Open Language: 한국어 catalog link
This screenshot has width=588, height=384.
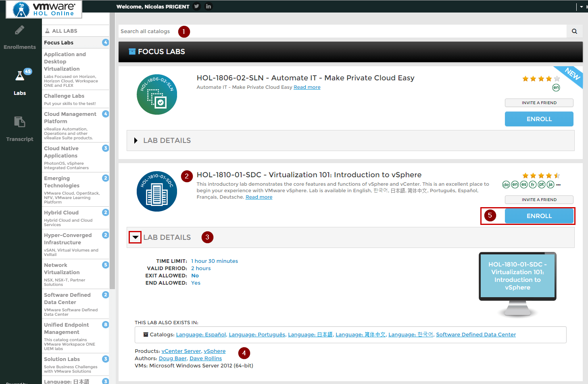[411, 335]
